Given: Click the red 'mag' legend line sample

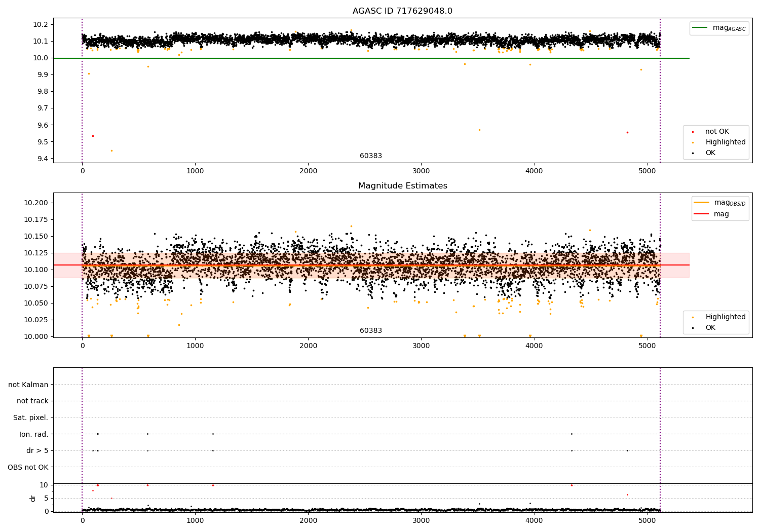Looking at the screenshot, I should 702,214.
